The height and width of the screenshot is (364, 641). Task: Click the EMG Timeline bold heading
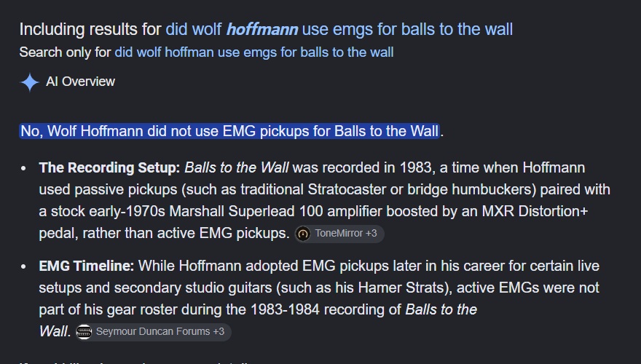pos(86,266)
